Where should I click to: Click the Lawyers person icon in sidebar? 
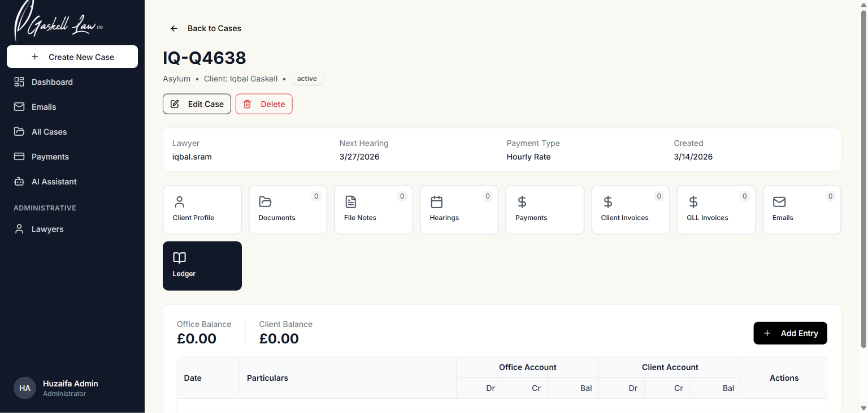[19, 229]
